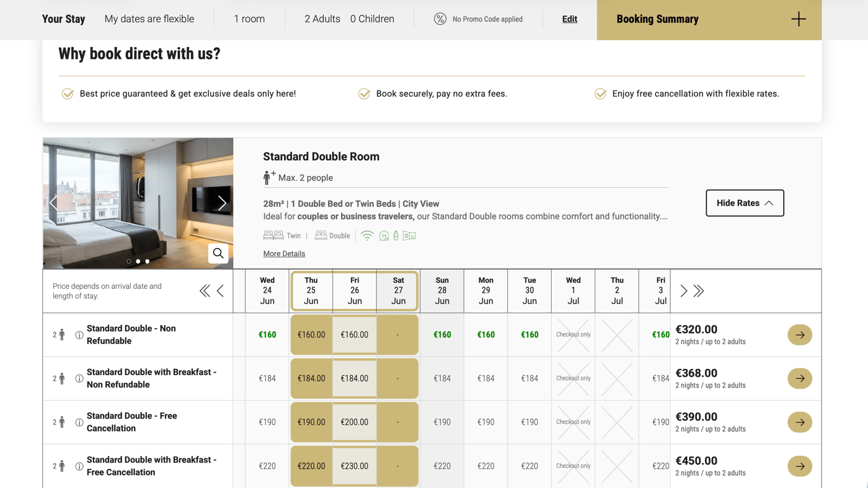
Task: Book the €368.00 rate arrow button
Action: (x=800, y=378)
